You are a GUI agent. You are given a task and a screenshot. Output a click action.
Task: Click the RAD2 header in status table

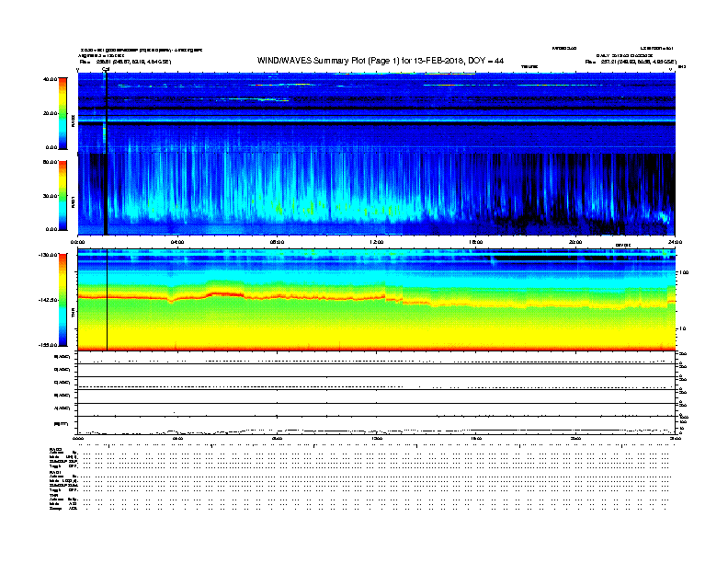point(55,449)
